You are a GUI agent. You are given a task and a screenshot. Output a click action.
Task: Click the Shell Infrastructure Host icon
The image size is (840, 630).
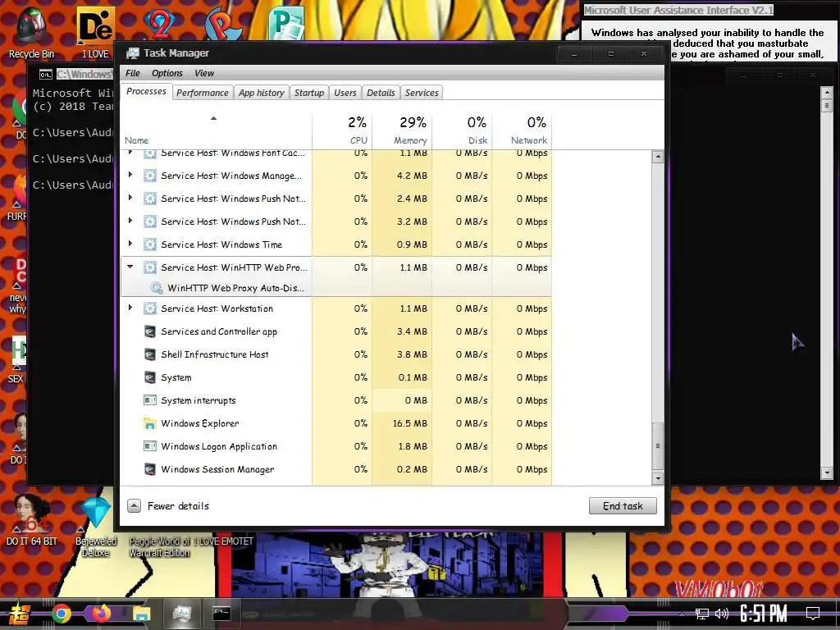click(150, 354)
